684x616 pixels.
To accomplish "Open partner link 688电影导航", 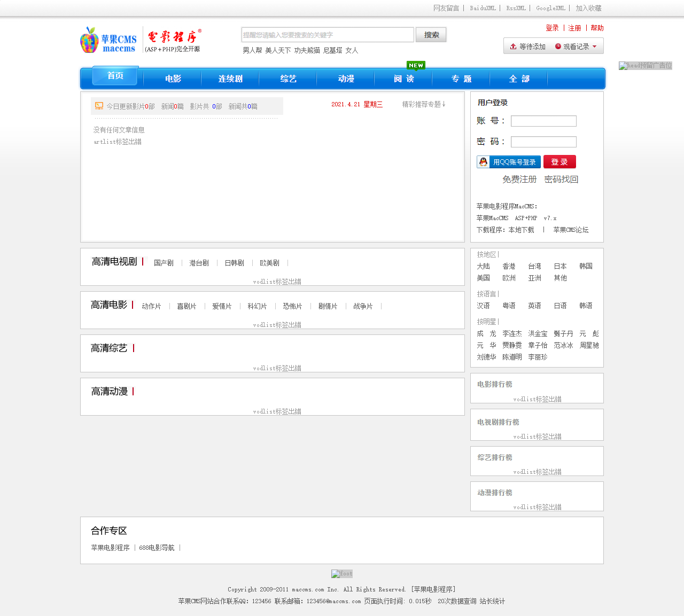I will coord(157,548).
